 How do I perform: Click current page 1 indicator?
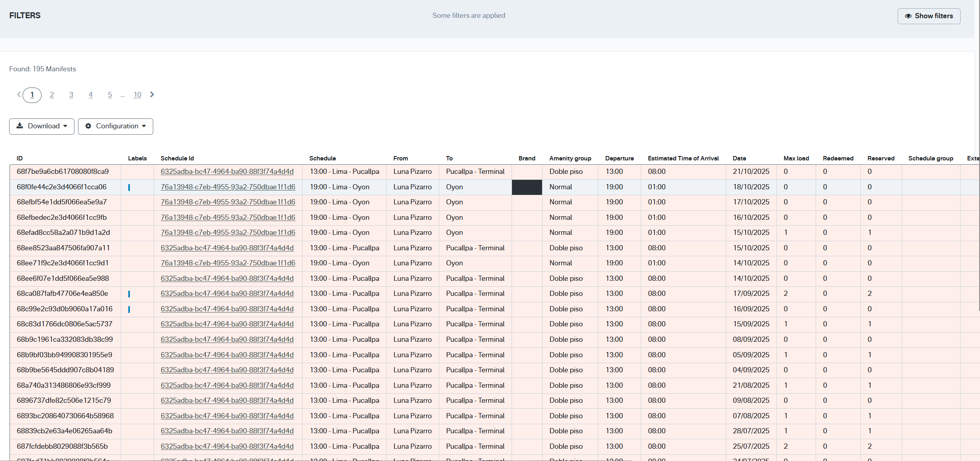pos(32,95)
